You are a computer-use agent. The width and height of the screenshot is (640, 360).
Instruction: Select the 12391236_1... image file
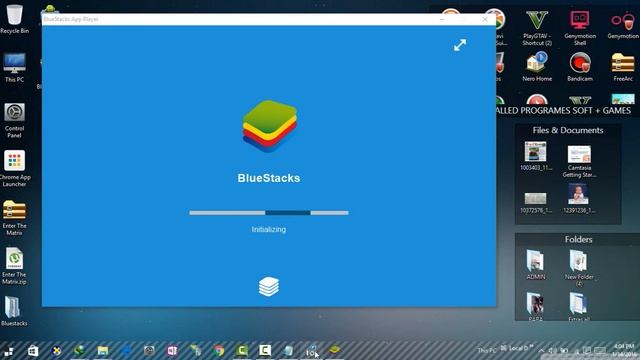coord(579,199)
